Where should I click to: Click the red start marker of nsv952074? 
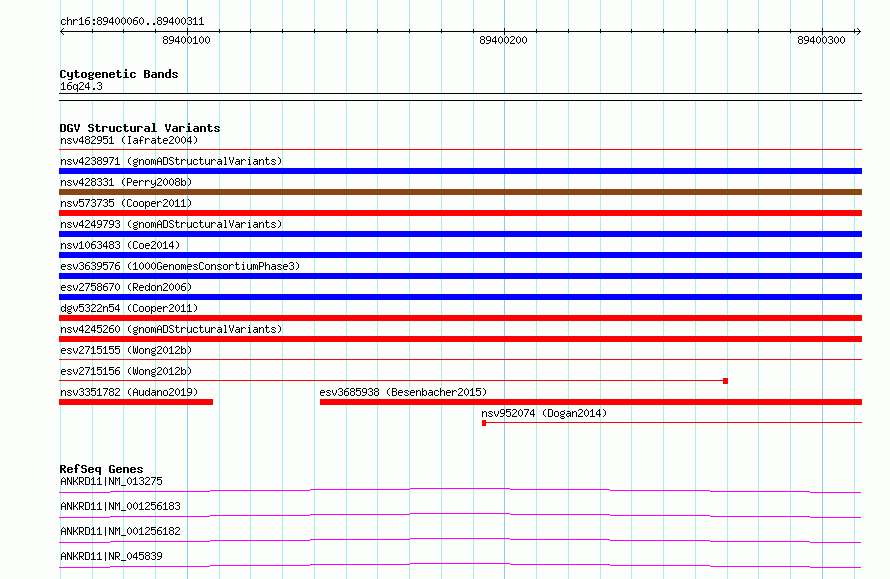coord(484,423)
